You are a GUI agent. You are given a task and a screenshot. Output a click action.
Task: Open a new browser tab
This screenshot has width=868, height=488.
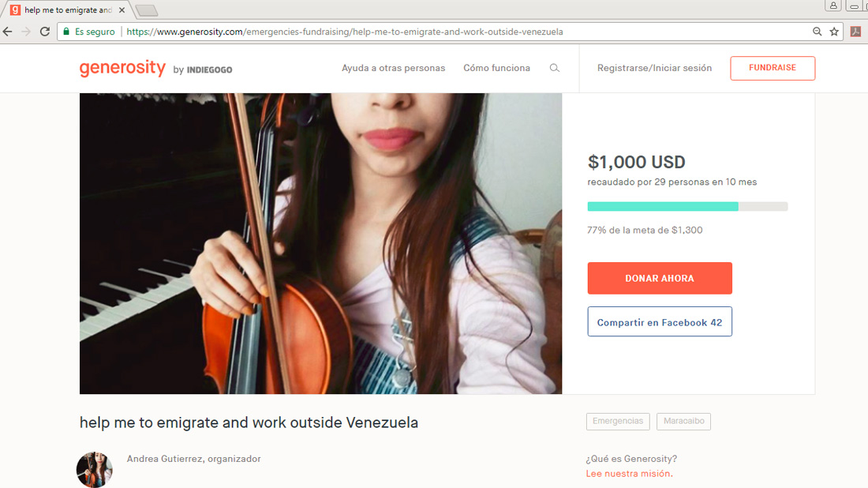click(x=147, y=10)
